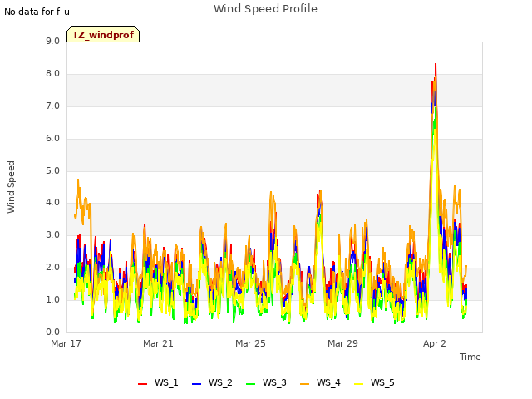Click the 5.0 y-axis tick label
532x399 pixels.
coord(52,170)
